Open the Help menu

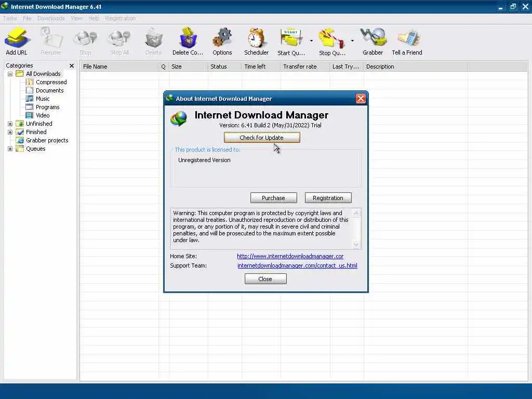[x=94, y=18]
